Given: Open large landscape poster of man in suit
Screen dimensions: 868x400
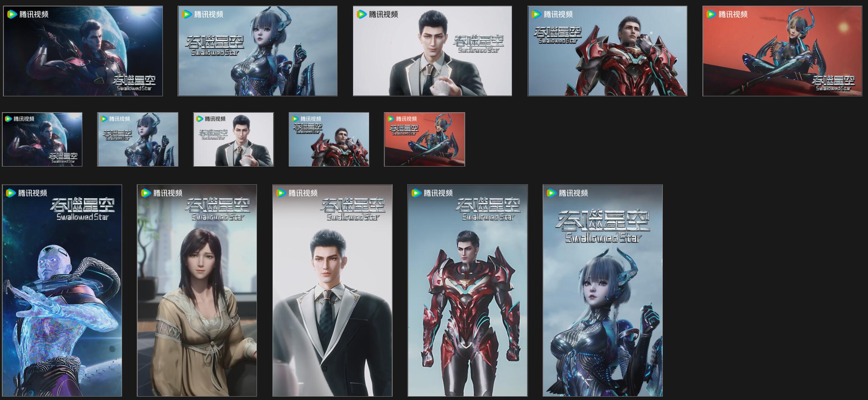Looking at the screenshot, I should 432,51.
